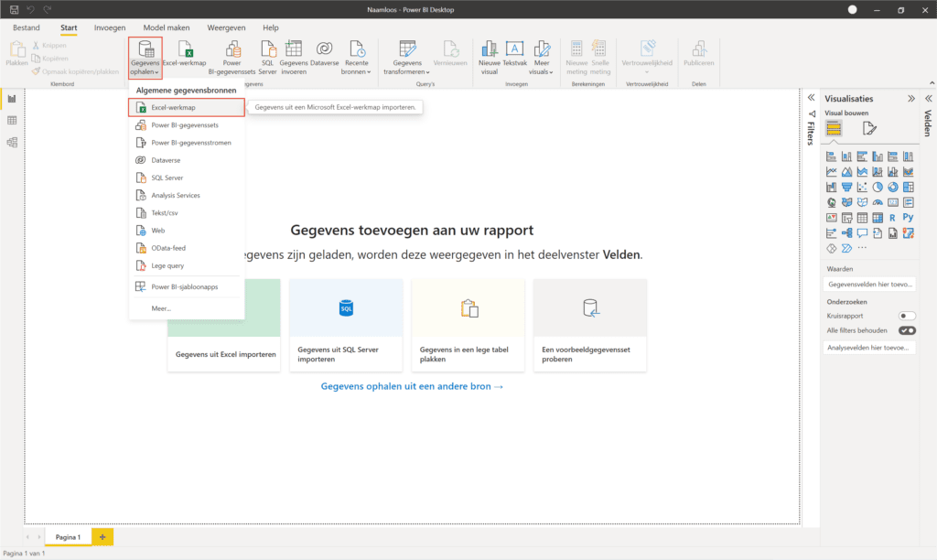Open the Gegevens ophalen dropdown
Screen dimensions: 937x560
145,58
